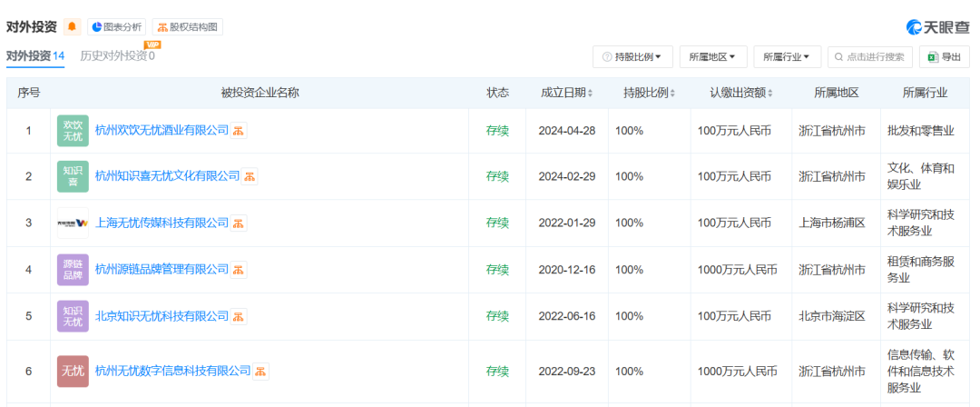Export the table with 导出 button
The image size is (980, 407).
[944, 57]
